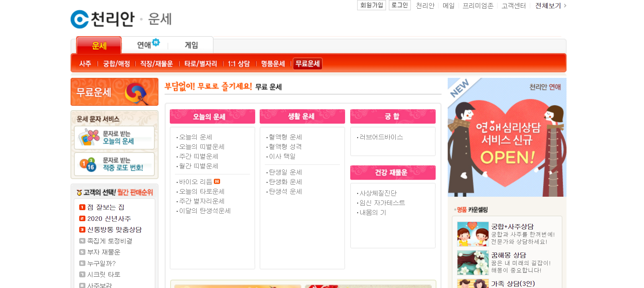Open 이달의 탄생석운세 link
Screen dimensions: 644x288
click(x=205, y=211)
